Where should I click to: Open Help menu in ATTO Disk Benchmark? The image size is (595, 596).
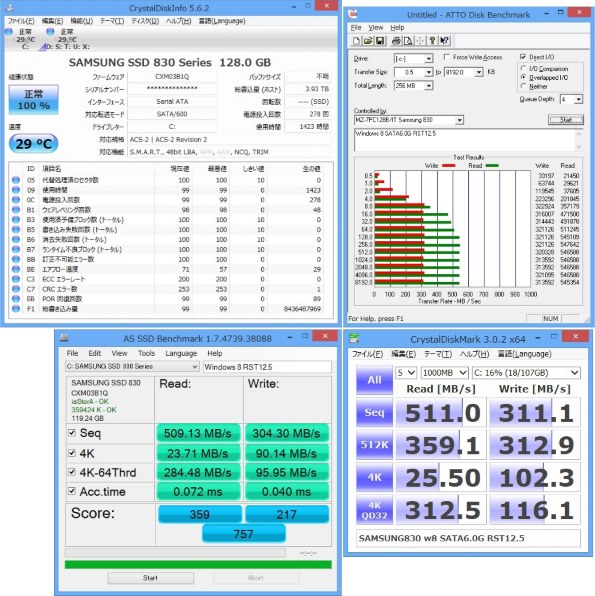pyautogui.click(x=397, y=28)
